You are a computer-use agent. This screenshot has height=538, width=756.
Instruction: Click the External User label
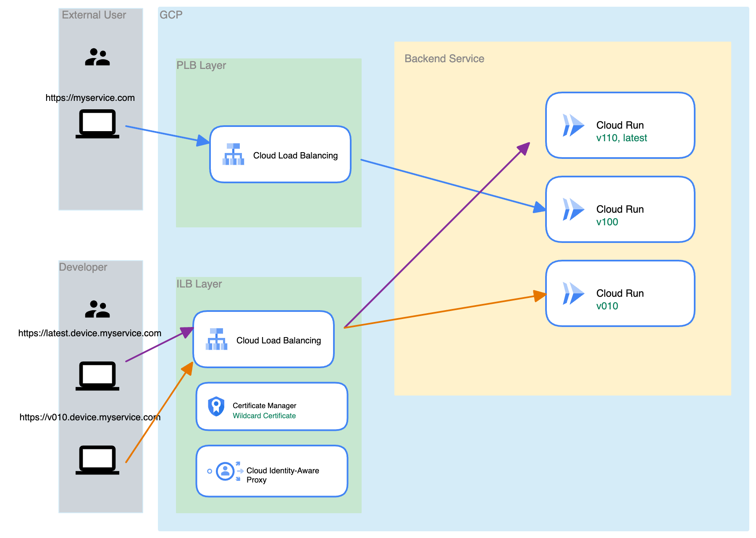pyautogui.click(x=94, y=15)
